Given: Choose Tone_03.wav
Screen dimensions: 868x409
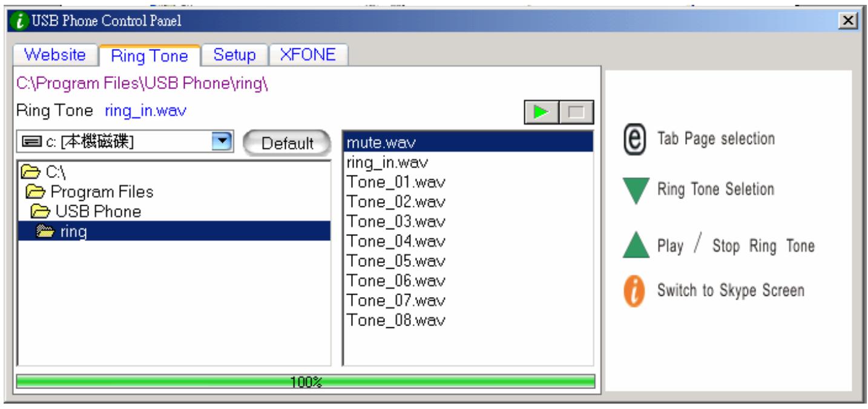Looking at the screenshot, I should tap(467, 221).
